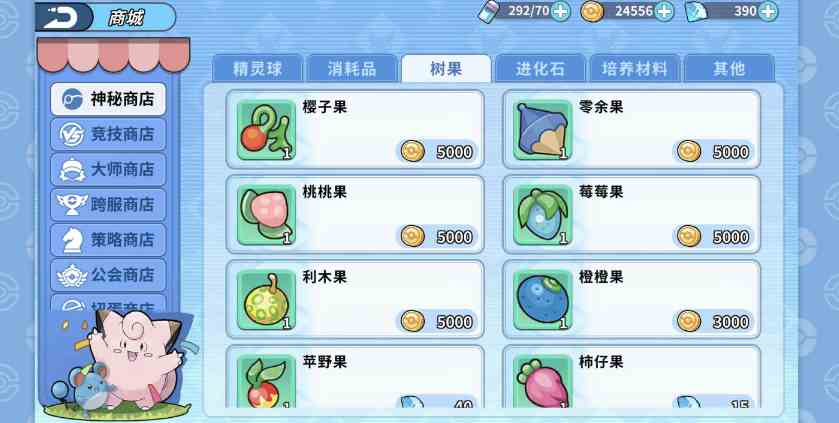Tap the back arrow beside 商城
Screen dimensions: 839x423
click(x=63, y=17)
